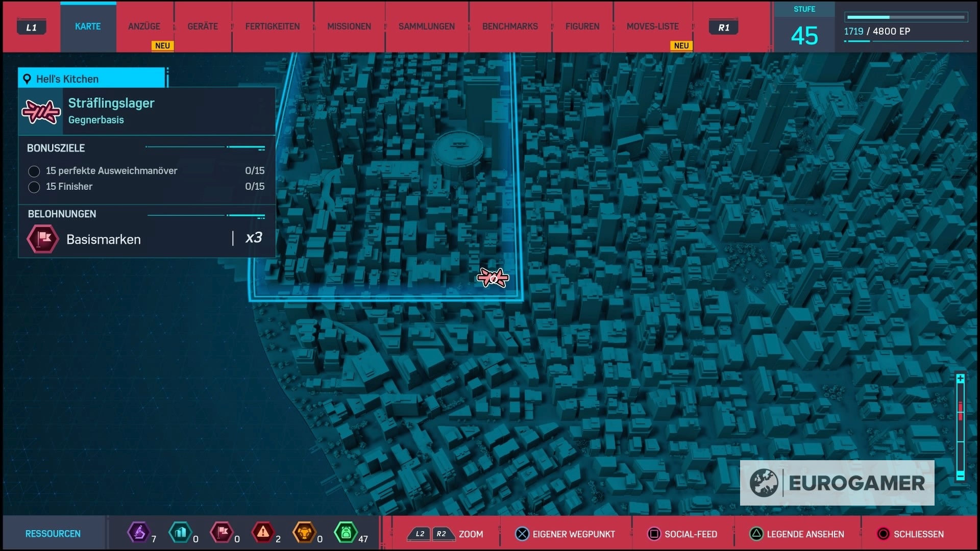Click the 0/15 count for Finisher
980x551 pixels.
[x=255, y=187]
